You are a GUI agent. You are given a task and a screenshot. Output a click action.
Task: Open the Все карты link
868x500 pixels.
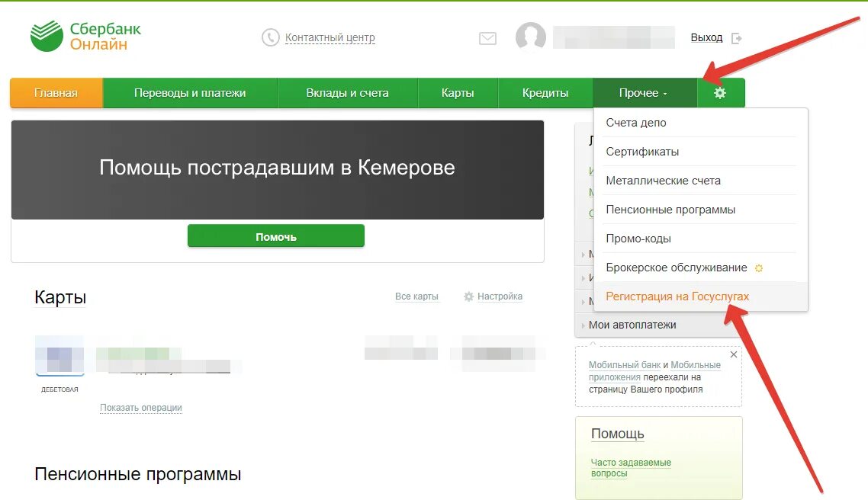tap(417, 296)
